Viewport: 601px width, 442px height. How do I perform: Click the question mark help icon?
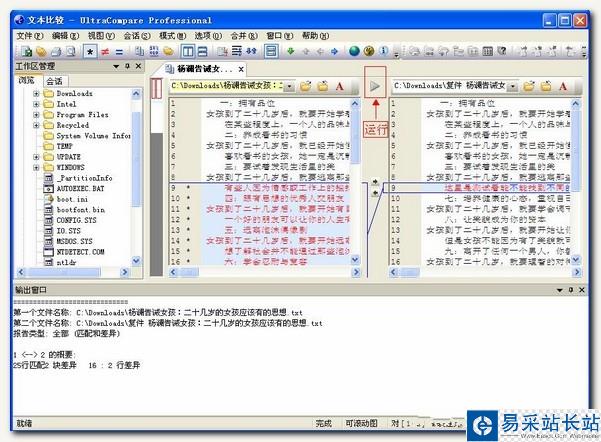[502, 51]
